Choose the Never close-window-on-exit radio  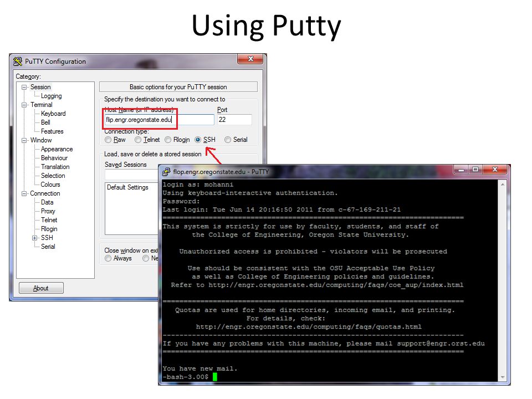tap(146, 259)
